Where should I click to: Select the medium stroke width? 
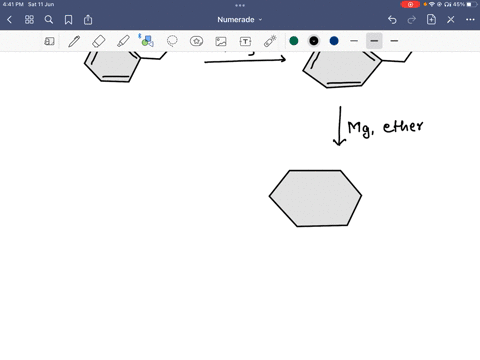coord(374,41)
